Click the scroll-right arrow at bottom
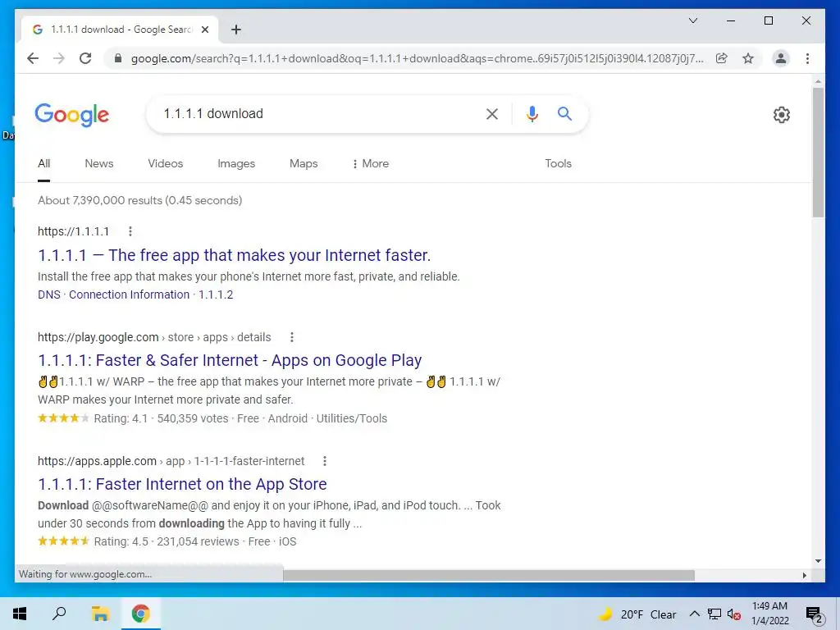This screenshot has height=630, width=840. (805, 575)
